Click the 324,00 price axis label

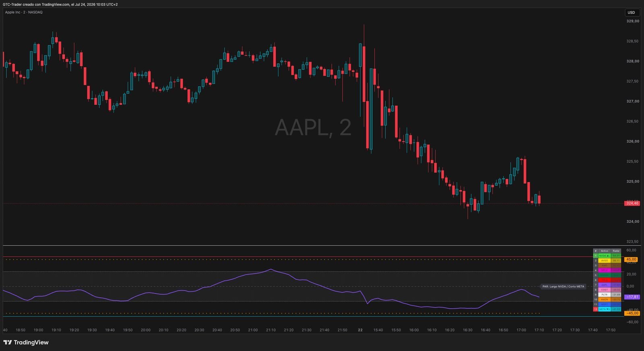(633, 222)
